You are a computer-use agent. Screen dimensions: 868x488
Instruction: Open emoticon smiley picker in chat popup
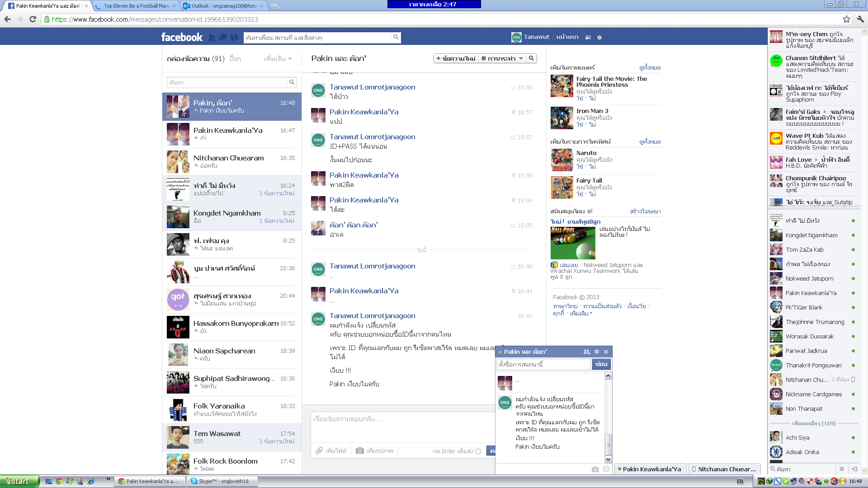coord(606,469)
